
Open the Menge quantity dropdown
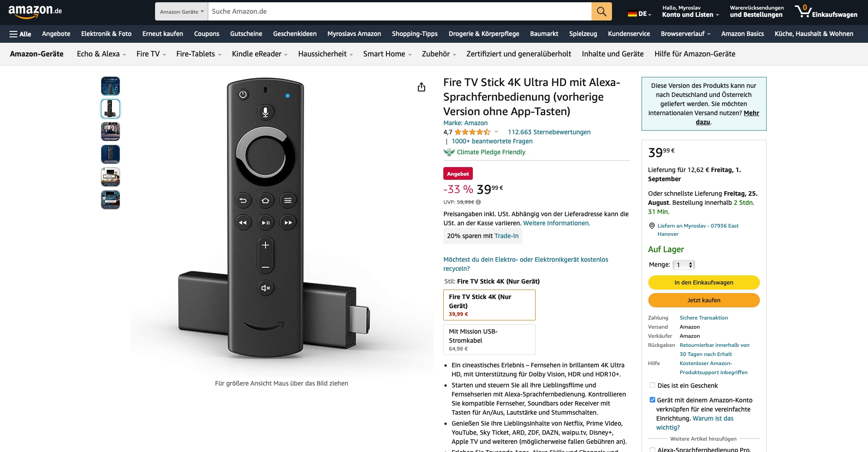[684, 265]
